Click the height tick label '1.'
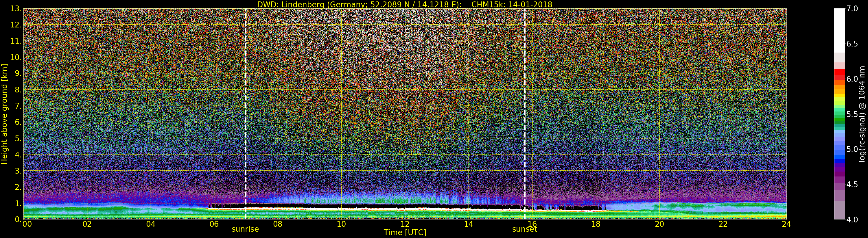This screenshot has height=238, width=868. point(18,203)
